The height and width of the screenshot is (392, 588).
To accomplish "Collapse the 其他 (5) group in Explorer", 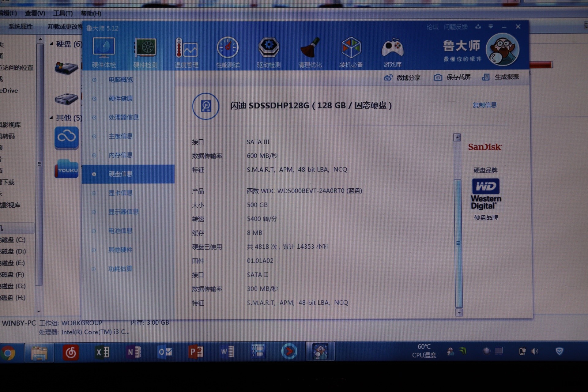I will point(51,118).
